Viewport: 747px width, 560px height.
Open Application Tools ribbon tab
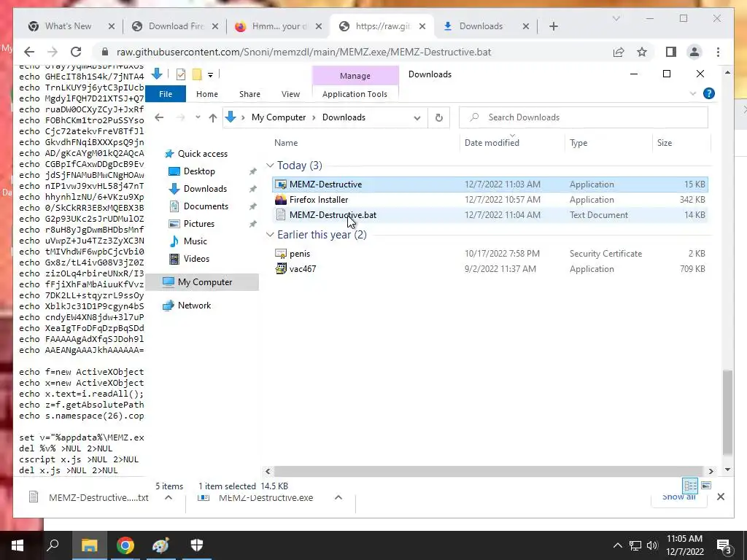[355, 94]
